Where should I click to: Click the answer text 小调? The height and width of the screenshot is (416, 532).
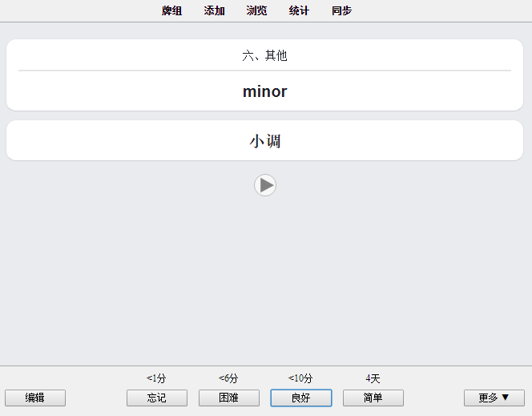[x=265, y=141]
